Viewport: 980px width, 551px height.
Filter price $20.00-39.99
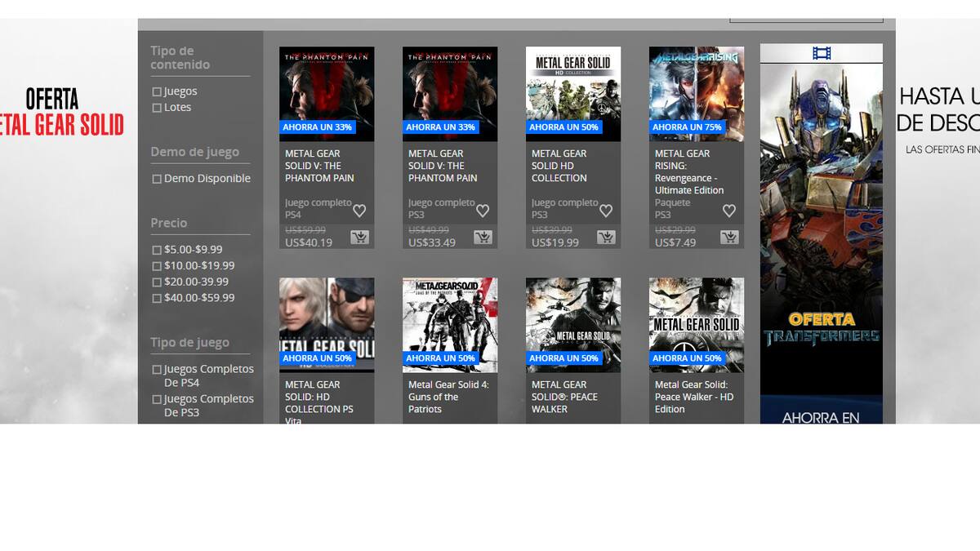pyautogui.click(x=157, y=282)
